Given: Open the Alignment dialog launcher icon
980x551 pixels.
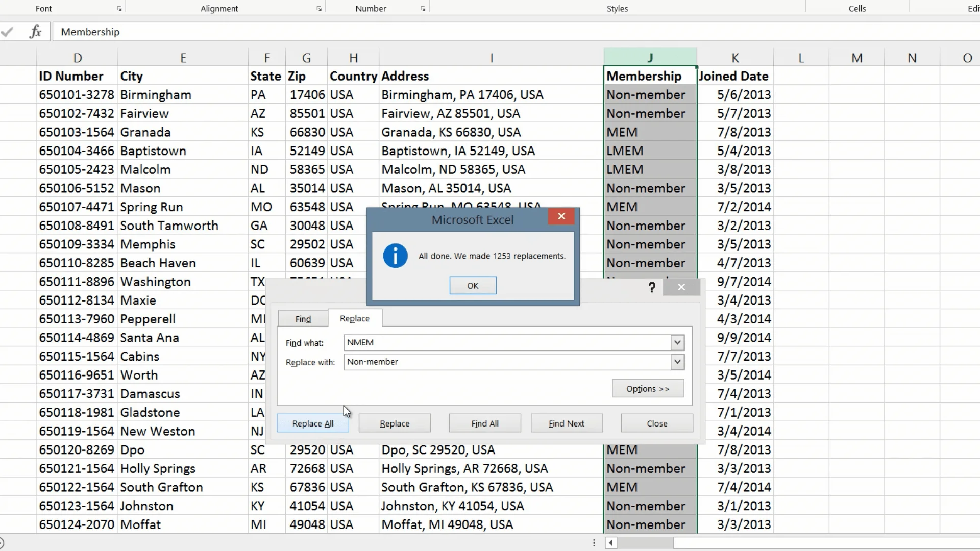Looking at the screenshot, I should click(x=319, y=9).
